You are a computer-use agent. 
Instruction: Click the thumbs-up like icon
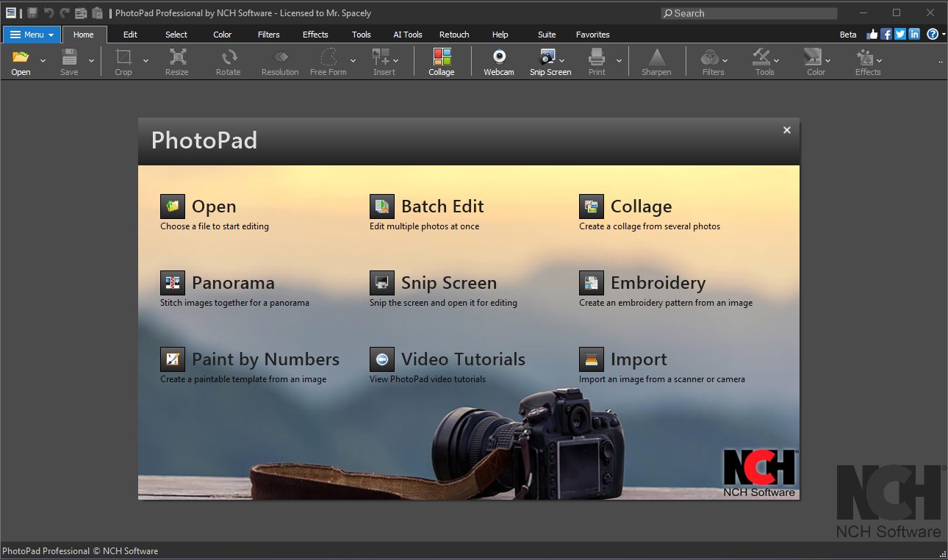click(872, 34)
